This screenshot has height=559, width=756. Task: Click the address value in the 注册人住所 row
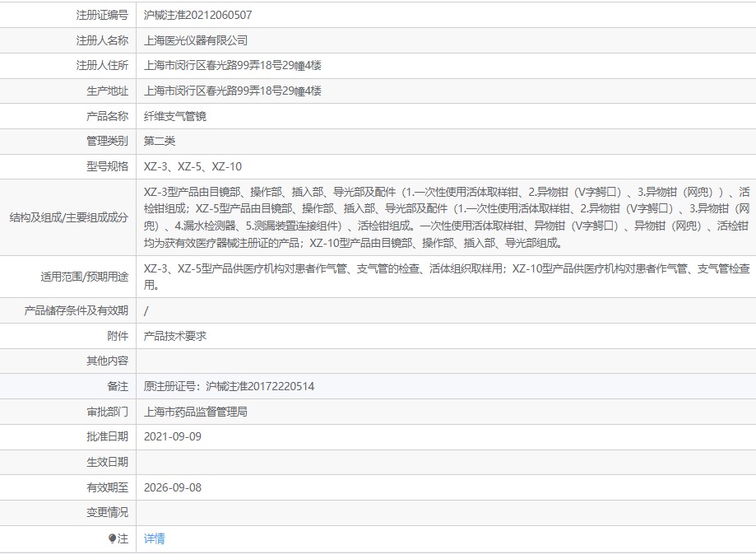point(232,66)
